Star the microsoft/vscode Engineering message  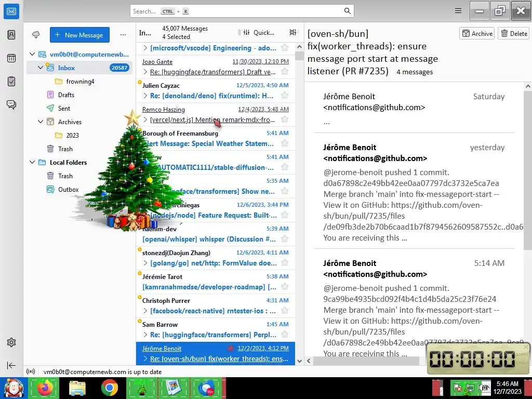click(x=285, y=47)
